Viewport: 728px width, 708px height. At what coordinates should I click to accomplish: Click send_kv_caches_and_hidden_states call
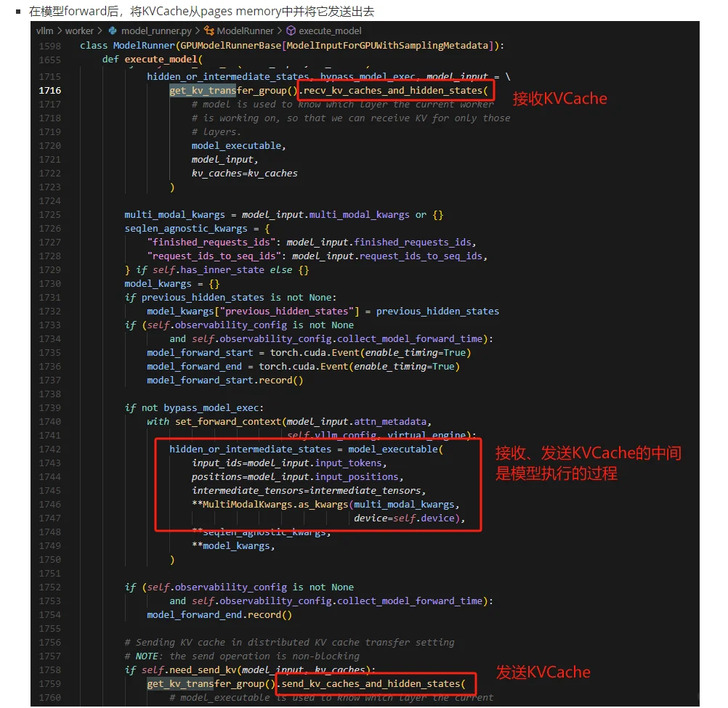373,684
